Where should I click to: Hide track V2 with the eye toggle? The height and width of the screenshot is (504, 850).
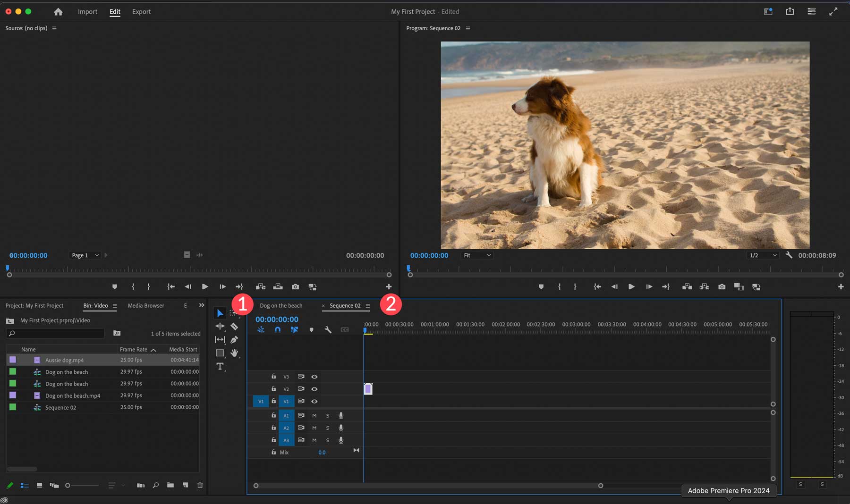(314, 389)
